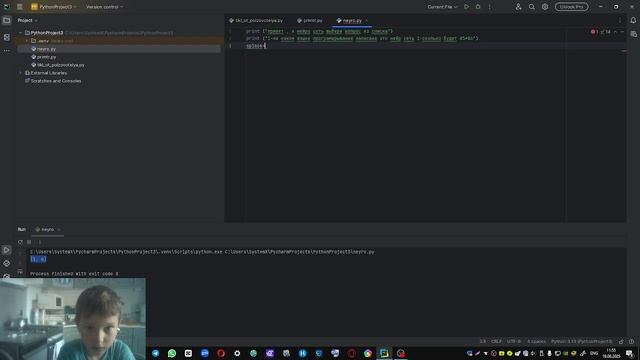Viewport: 640px width, 360px height.
Task: Open the taskbar clock and date
Action: tap(611, 353)
